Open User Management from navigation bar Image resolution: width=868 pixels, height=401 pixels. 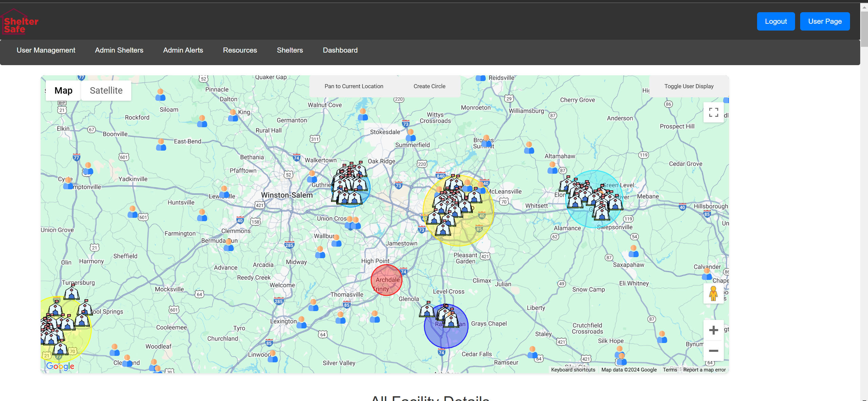(x=46, y=50)
